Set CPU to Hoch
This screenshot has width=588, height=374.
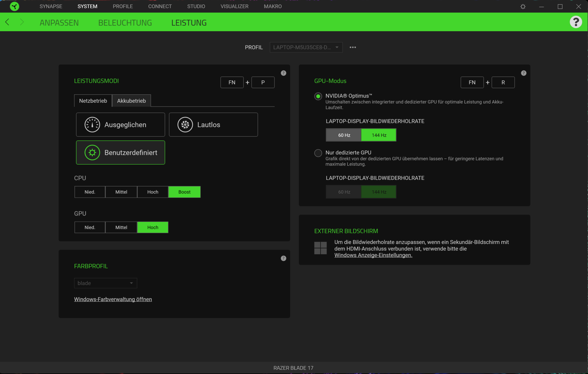click(x=153, y=192)
